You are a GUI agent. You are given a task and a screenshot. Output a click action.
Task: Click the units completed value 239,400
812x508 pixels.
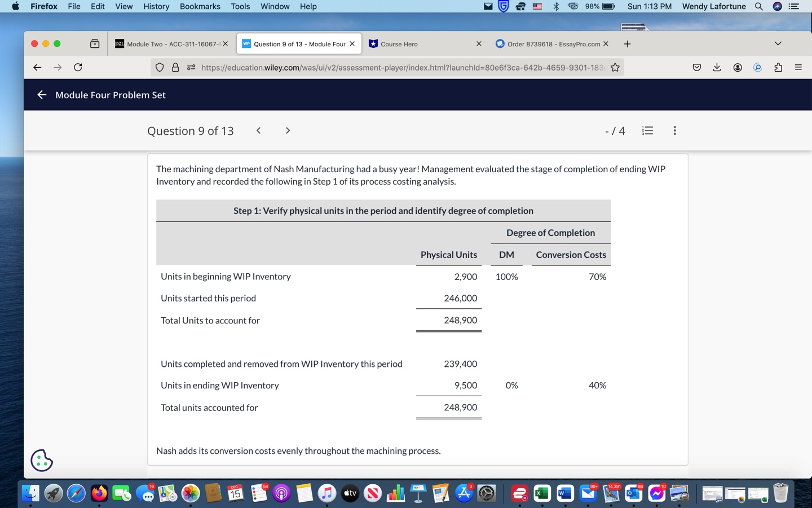pos(460,364)
